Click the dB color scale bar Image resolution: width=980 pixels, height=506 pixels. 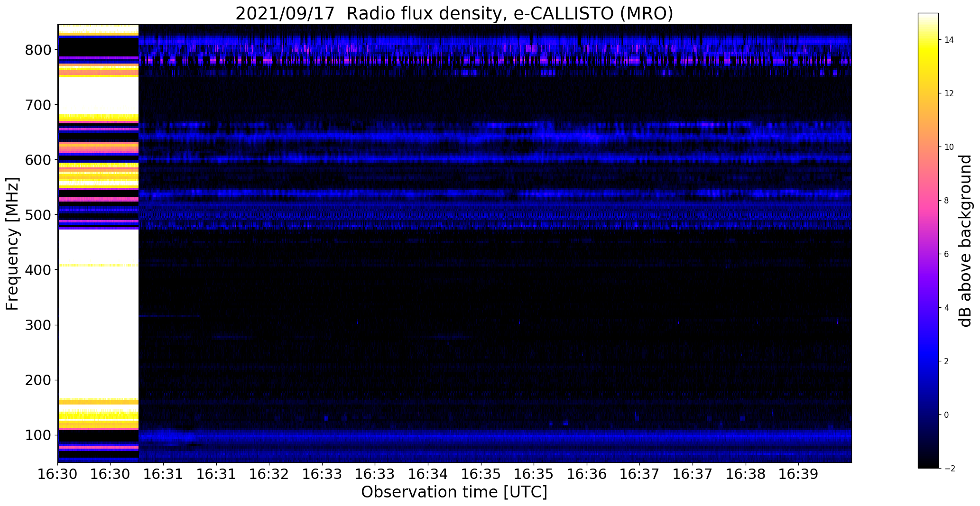coord(928,240)
